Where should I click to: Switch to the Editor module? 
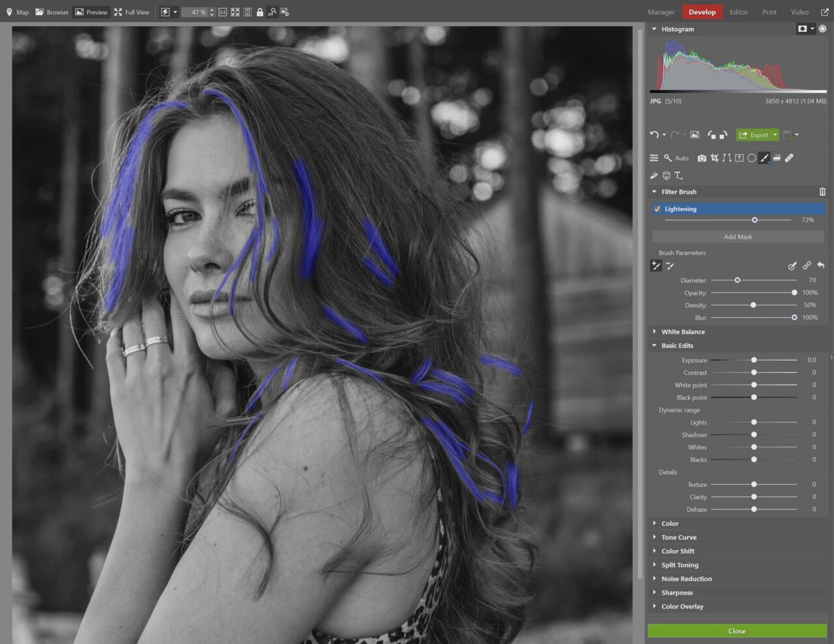[x=738, y=12]
